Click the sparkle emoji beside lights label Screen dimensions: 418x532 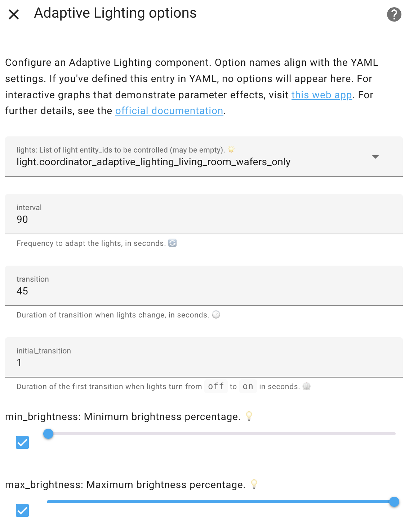point(231,150)
